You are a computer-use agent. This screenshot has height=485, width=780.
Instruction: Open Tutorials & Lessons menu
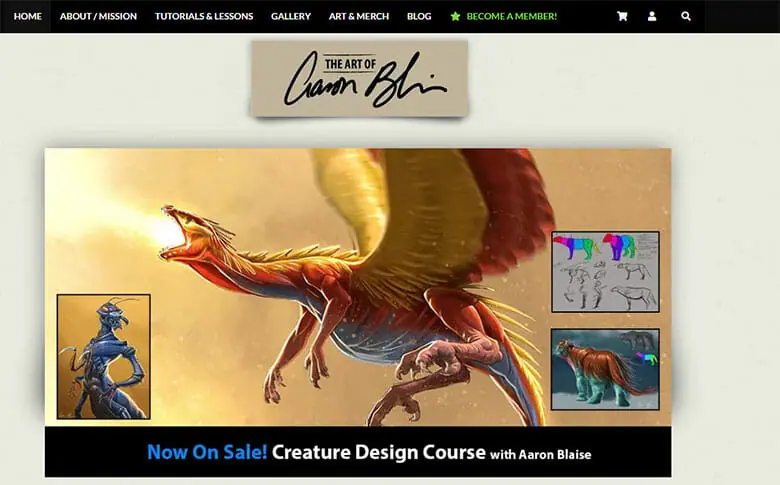(x=204, y=16)
